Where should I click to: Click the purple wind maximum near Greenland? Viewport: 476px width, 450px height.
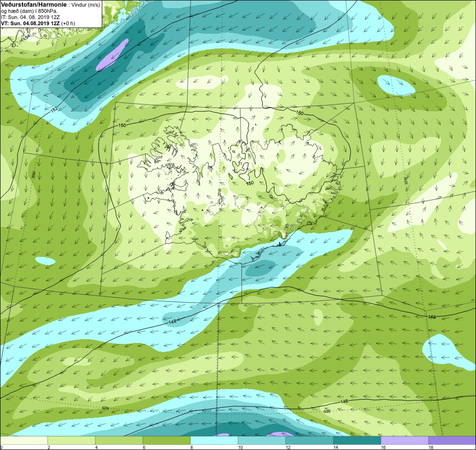[x=112, y=55]
